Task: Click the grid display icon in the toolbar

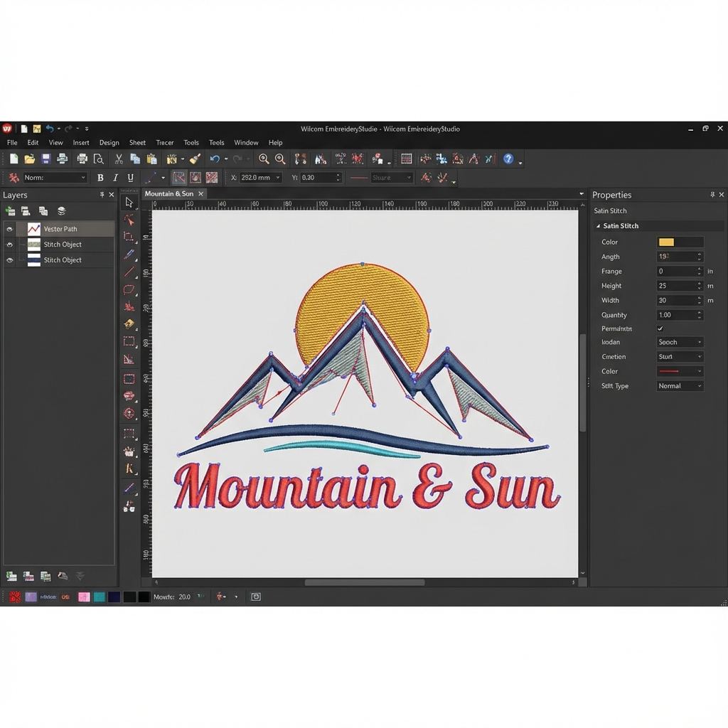Action: coord(407,159)
